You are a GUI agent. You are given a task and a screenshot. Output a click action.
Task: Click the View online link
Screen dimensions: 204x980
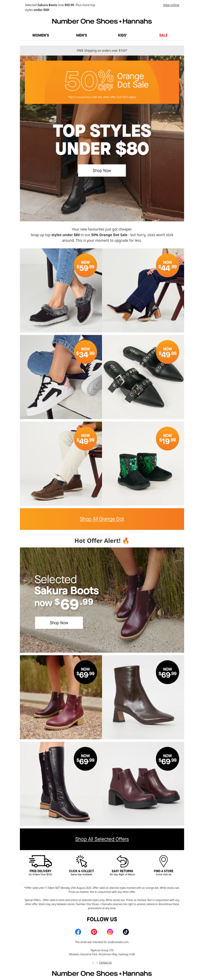pyautogui.click(x=171, y=5)
